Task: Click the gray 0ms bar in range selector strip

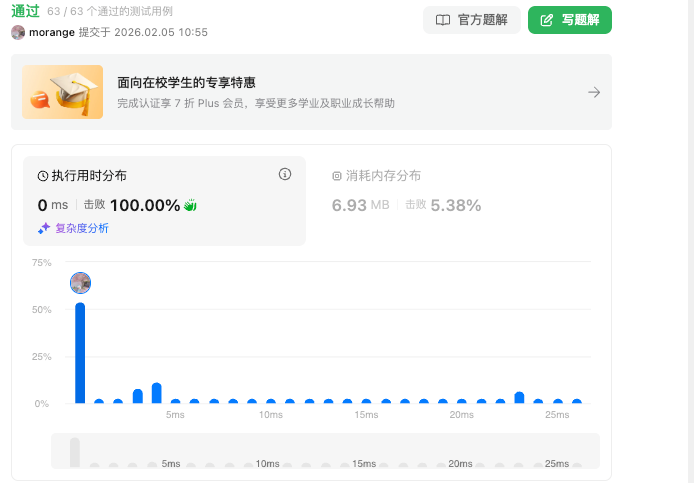Action: click(x=75, y=452)
